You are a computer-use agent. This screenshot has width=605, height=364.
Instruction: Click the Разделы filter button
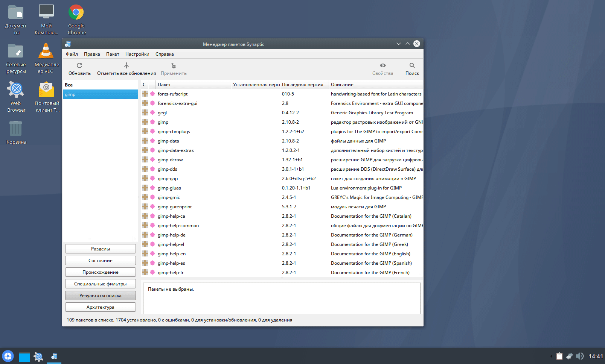(101, 249)
